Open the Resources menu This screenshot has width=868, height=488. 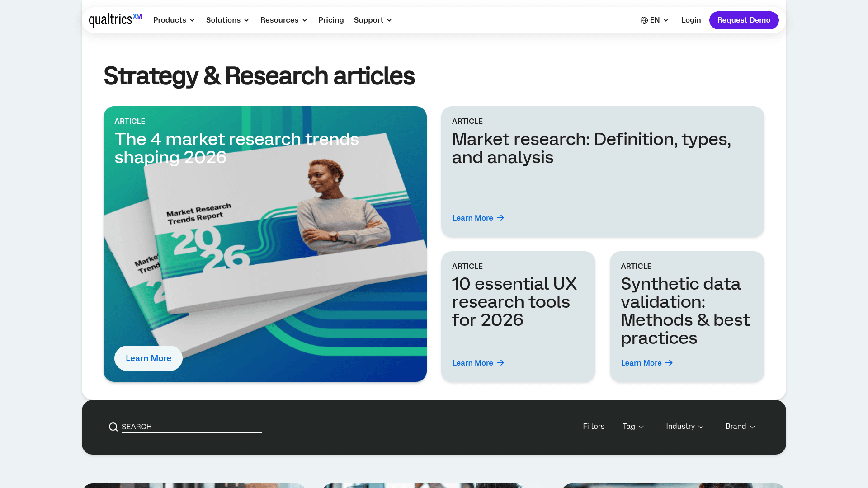[x=284, y=20]
